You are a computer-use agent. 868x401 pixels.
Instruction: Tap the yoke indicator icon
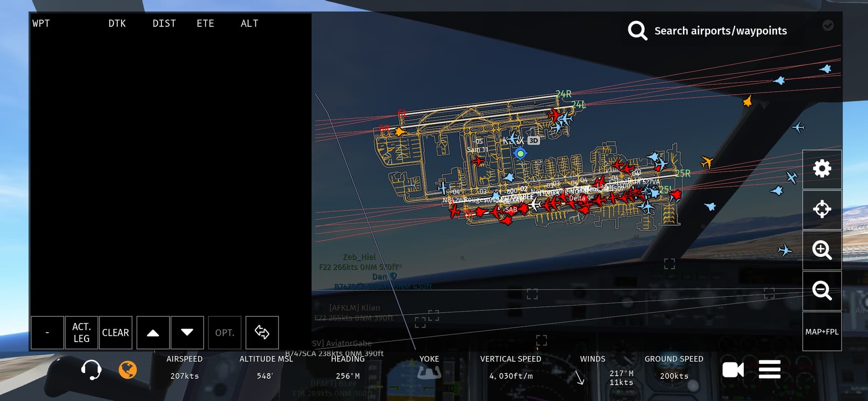click(x=429, y=372)
